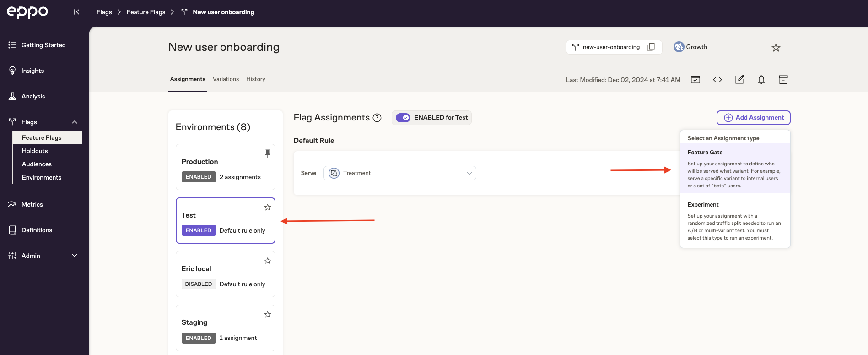Archive the flag using the archive icon
868x355 pixels.
tap(783, 80)
